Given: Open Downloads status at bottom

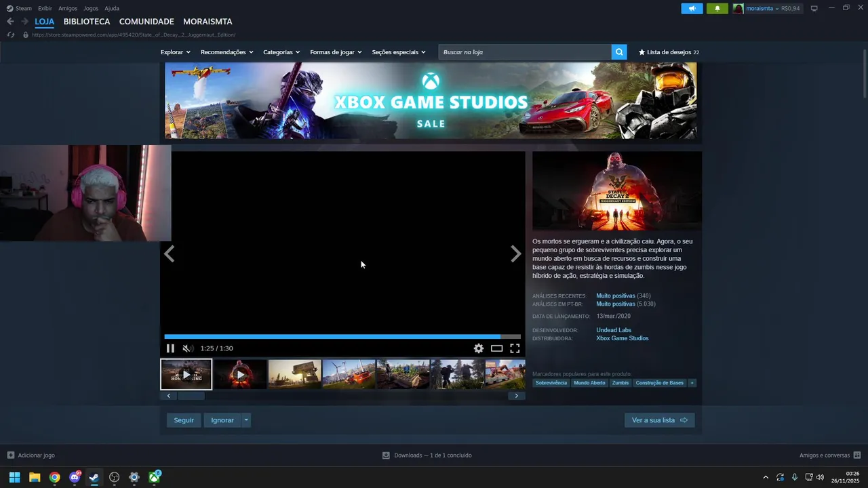Looking at the screenshot, I should click(x=427, y=455).
